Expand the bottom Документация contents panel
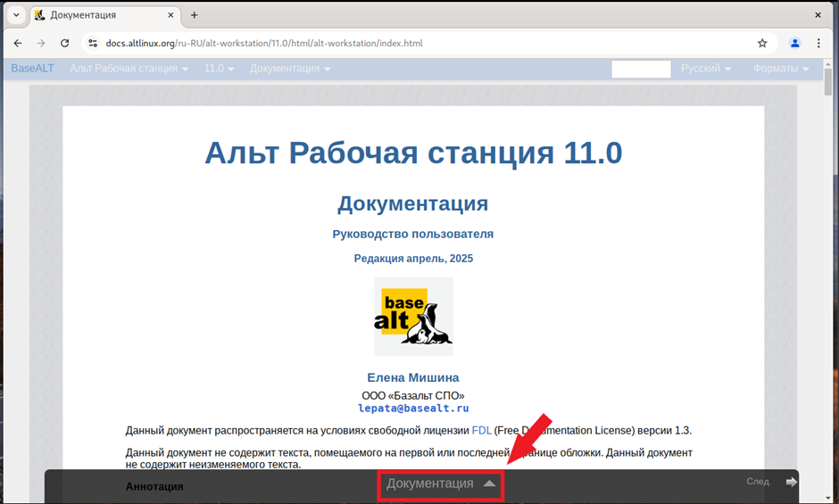 click(440, 483)
